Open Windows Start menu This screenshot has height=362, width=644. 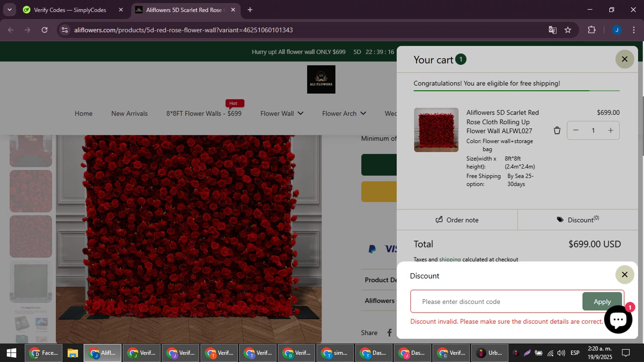point(12,353)
